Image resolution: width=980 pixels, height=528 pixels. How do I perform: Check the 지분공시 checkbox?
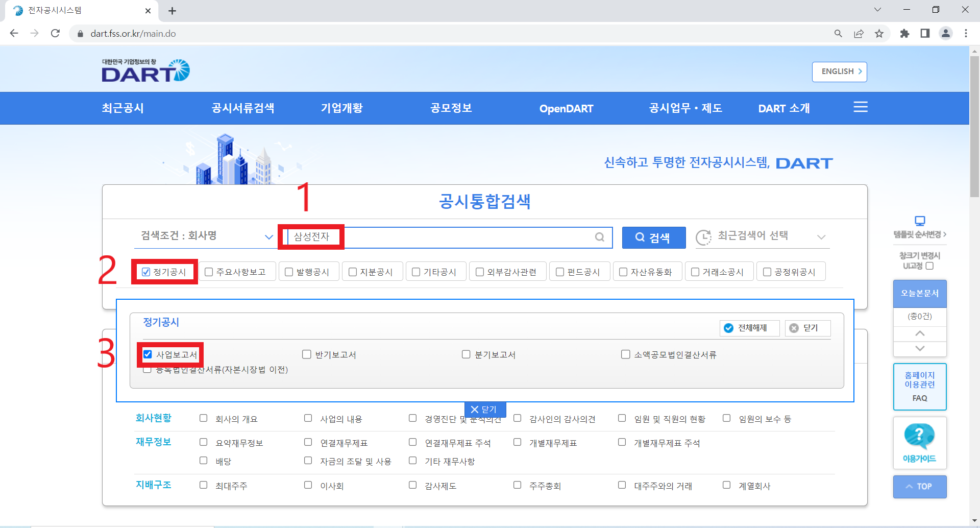[353, 272]
